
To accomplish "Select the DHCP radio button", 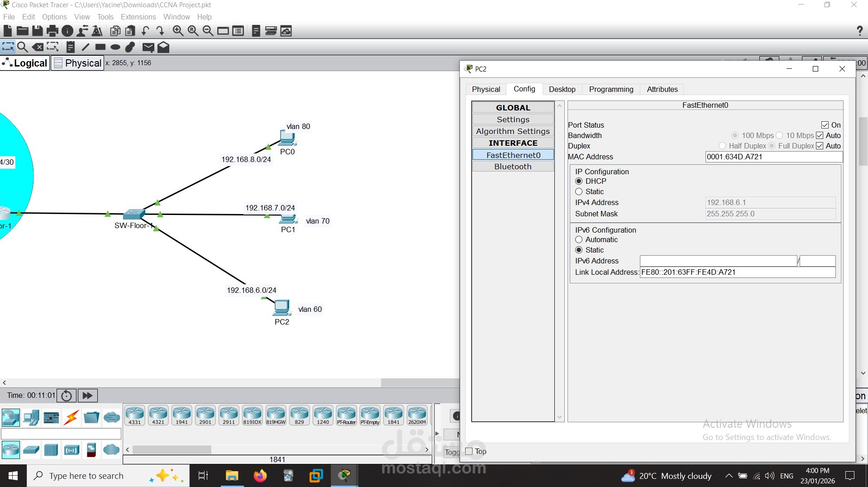I will tap(579, 181).
